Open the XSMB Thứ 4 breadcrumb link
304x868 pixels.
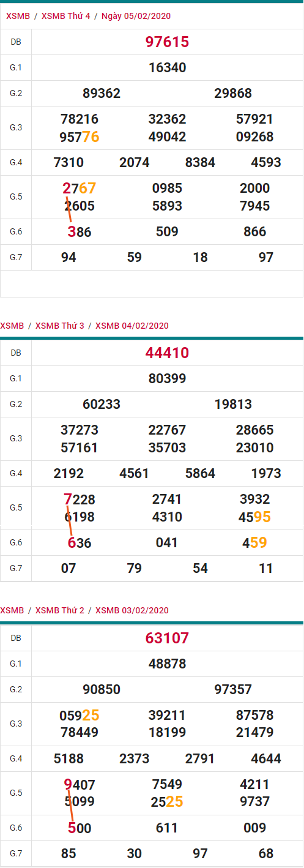click(65, 16)
